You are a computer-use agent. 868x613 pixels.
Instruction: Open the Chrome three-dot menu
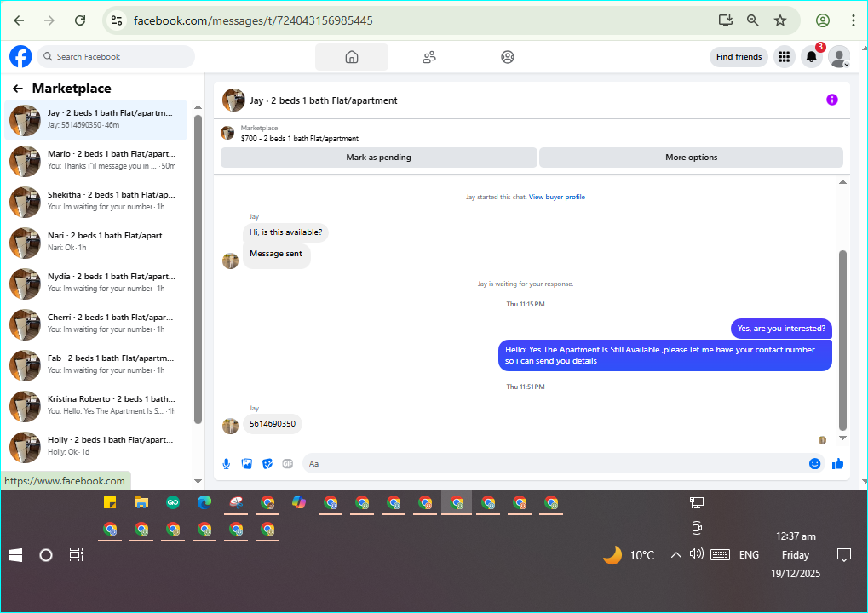(x=853, y=20)
